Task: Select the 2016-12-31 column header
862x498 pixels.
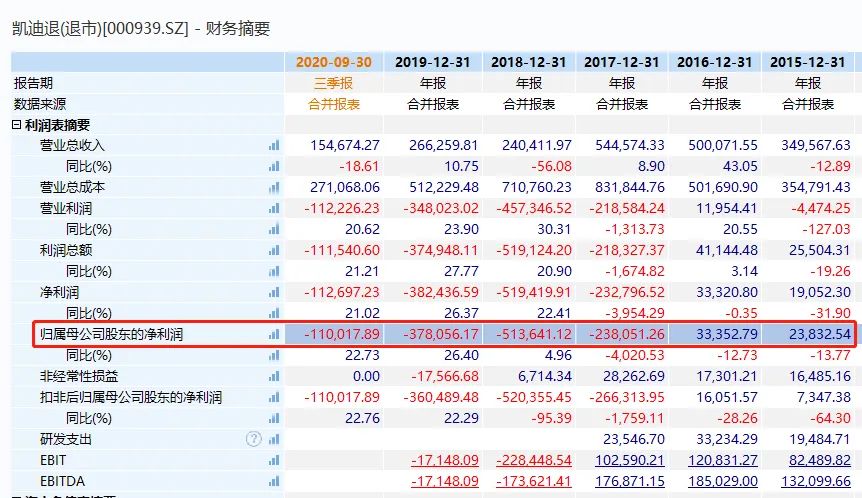Action: coord(715,62)
